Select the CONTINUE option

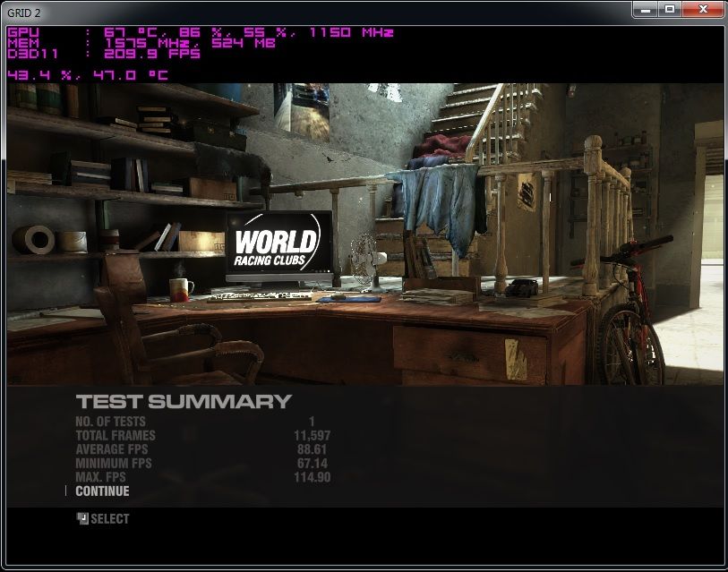pyautogui.click(x=102, y=491)
